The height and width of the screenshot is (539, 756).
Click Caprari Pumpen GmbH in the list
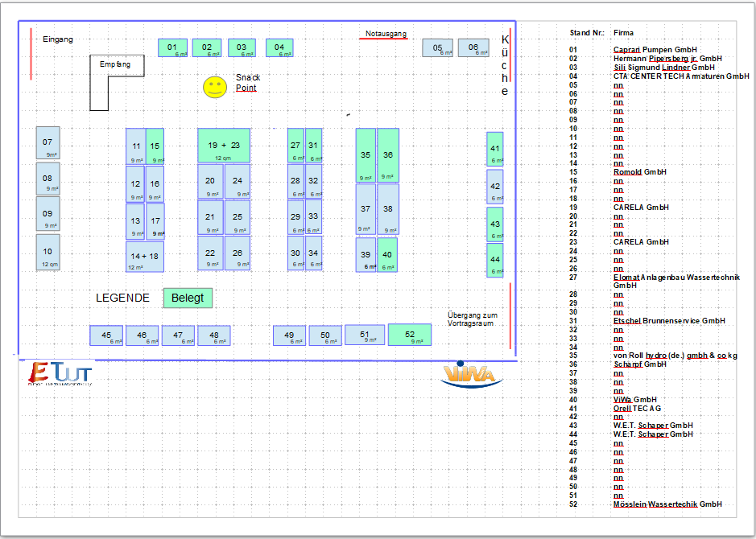tap(655, 50)
